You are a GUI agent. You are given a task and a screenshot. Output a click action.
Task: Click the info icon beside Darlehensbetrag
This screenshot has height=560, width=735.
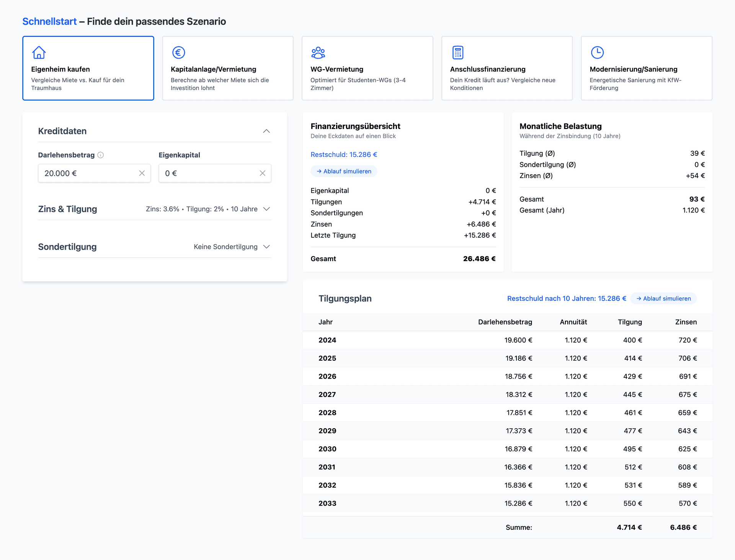pyautogui.click(x=101, y=155)
